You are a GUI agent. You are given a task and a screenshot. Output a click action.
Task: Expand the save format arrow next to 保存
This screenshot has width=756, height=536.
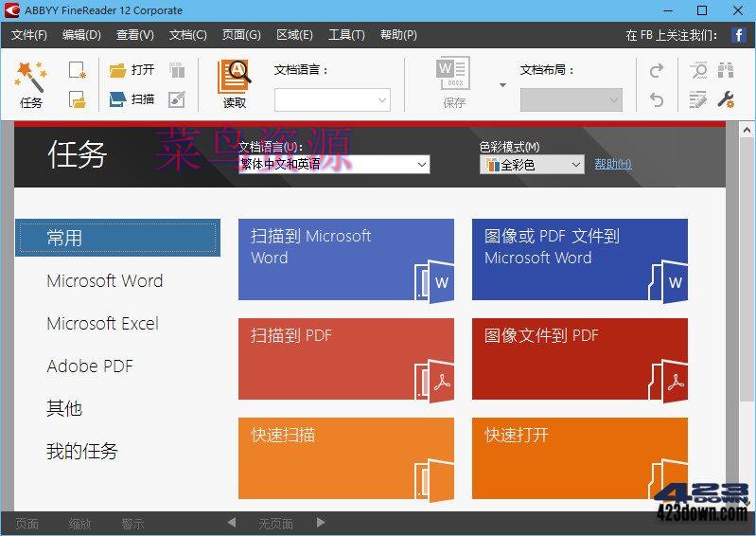pyautogui.click(x=502, y=85)
